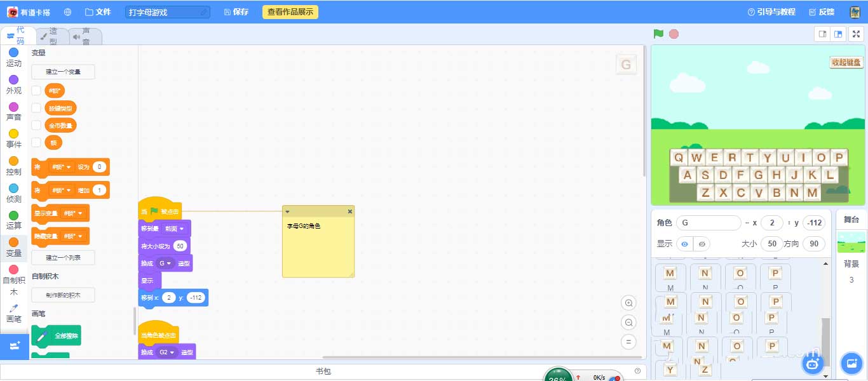The image size is (868, 381).
Task: Click the sprite name field showing G
Action: pos(708,223)
